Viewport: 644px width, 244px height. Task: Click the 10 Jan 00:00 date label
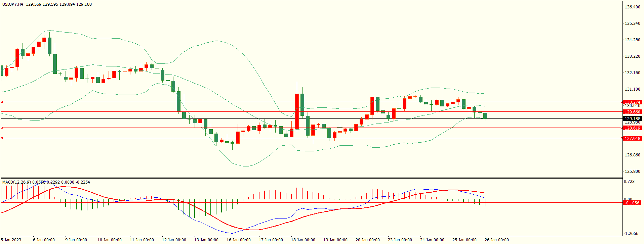click(110, 240)
